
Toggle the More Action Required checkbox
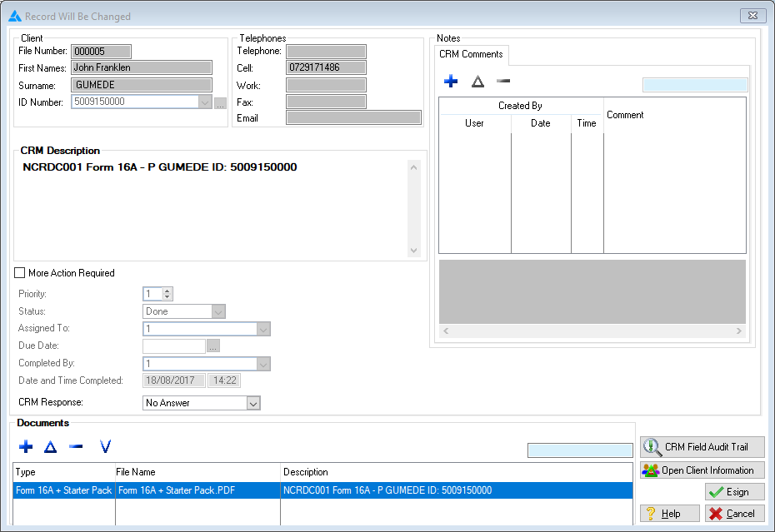20,273
